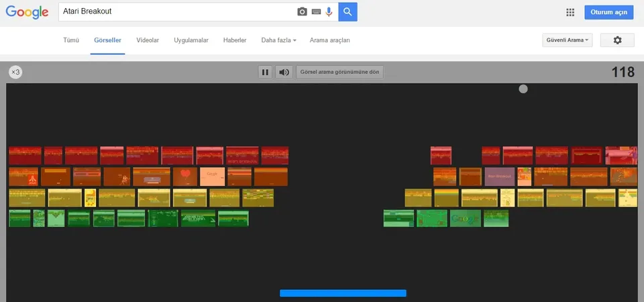Click the Google logo
This screenshot has width=644, height=302.
(x=27, y=12)
